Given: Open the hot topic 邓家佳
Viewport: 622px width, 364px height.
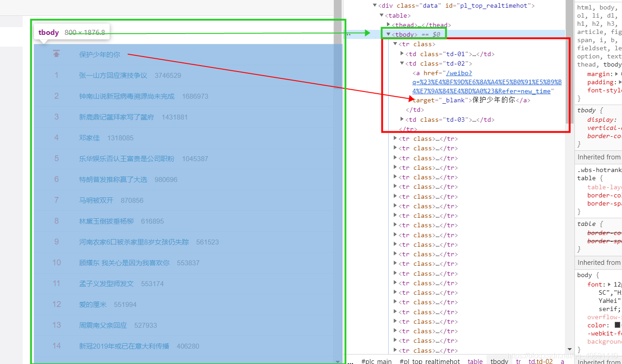Looking at the screenshot, I should coord(89,138).
